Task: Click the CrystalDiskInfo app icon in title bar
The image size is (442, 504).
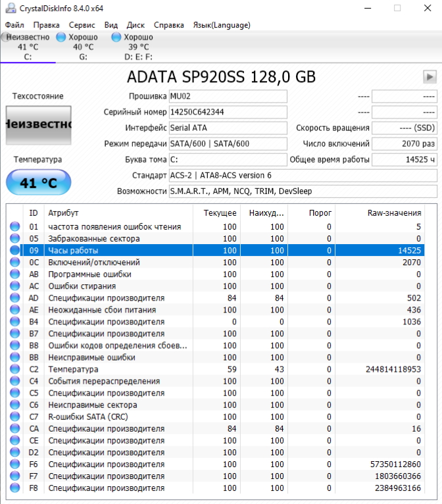Action: [11, 8]
